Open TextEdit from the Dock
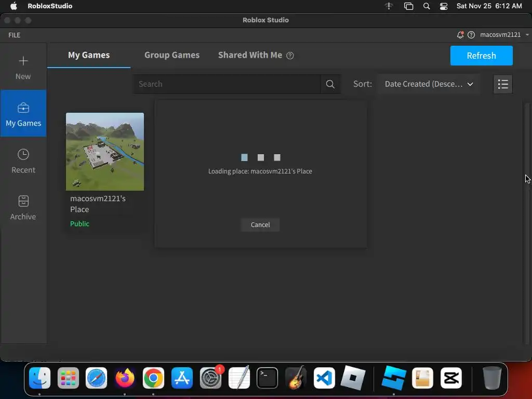The height and width of the screenshot is (399, 532). pyautogui.click(x=239, y=378)
